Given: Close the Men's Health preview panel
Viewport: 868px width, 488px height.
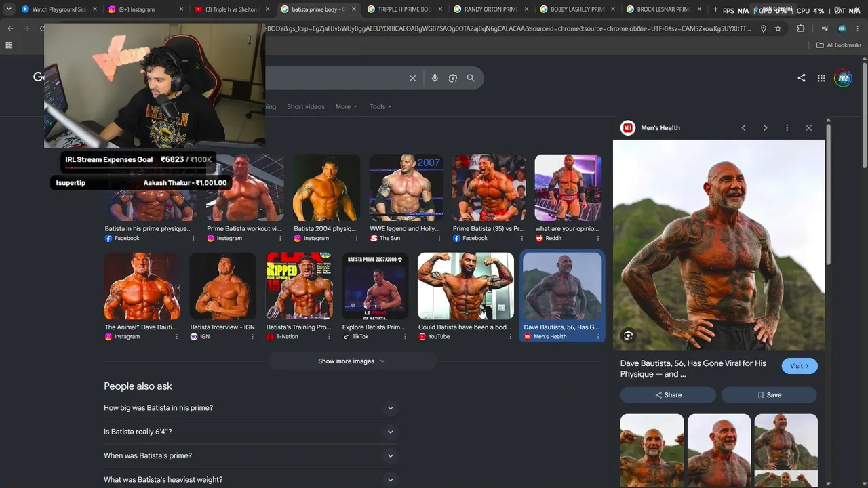Looking at the screenshot, I should tap(808, 128).
